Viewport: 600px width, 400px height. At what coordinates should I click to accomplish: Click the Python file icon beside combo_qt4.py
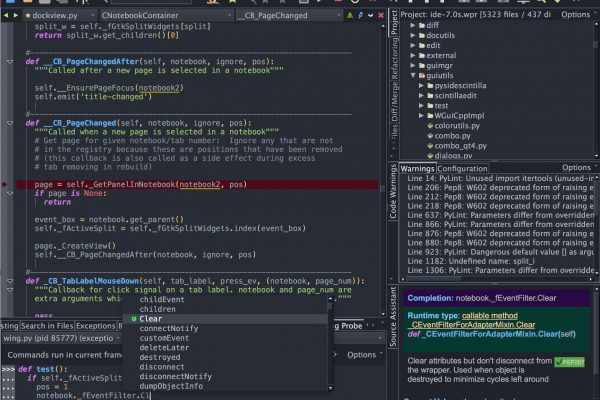click(430, 145)
